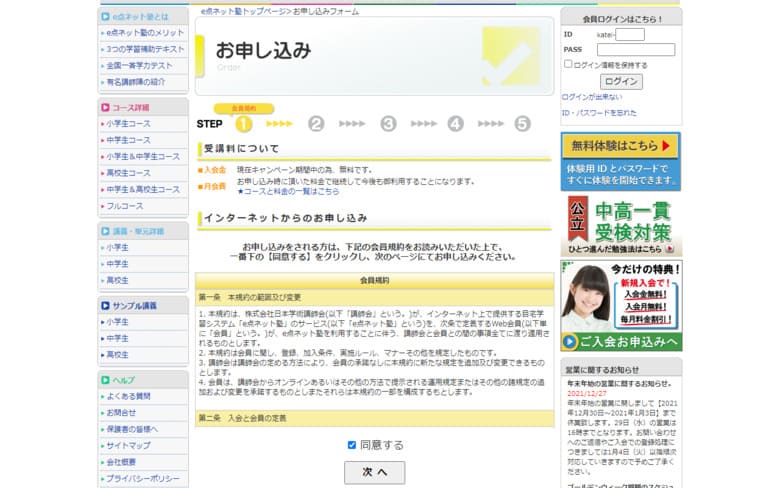Screen dimensions: 780x488
Task: Open 全国一斉学力テスト menu item
Action: pos(139,66)
